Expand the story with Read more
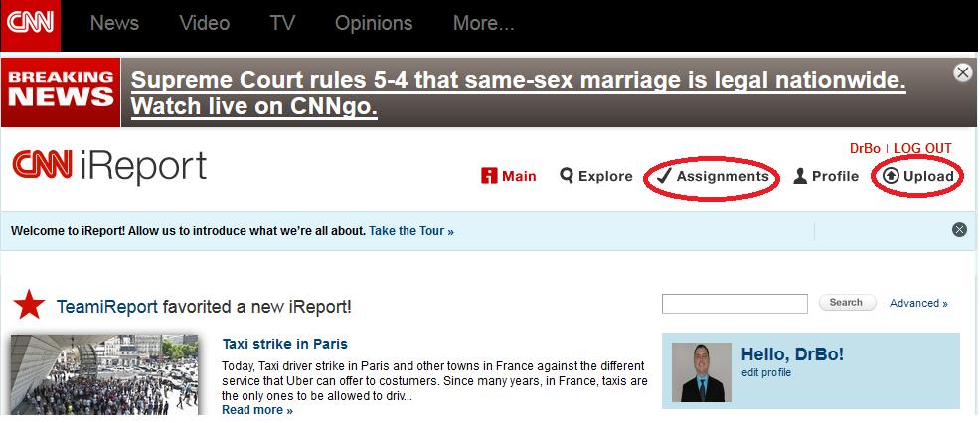The image size is (980, 423). click(x=257, y=410)
